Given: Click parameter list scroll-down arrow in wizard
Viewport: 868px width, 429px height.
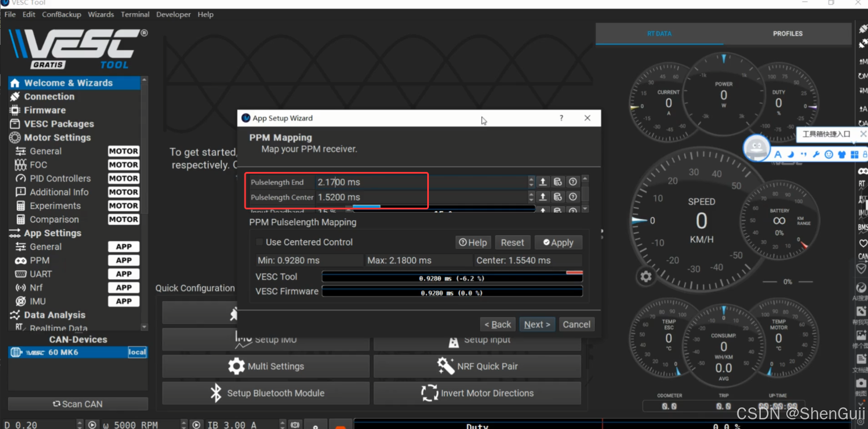Looking at the screenshot, I should (585, 209).
